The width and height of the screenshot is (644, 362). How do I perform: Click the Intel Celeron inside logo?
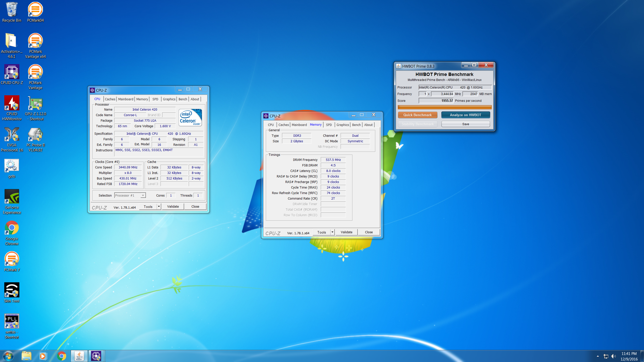[190, 117]
